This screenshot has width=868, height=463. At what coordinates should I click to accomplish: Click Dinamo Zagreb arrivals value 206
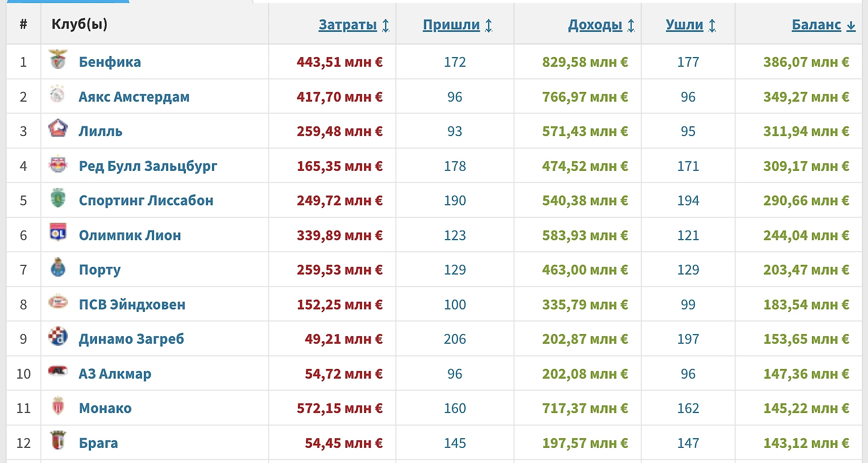point(455,339)
